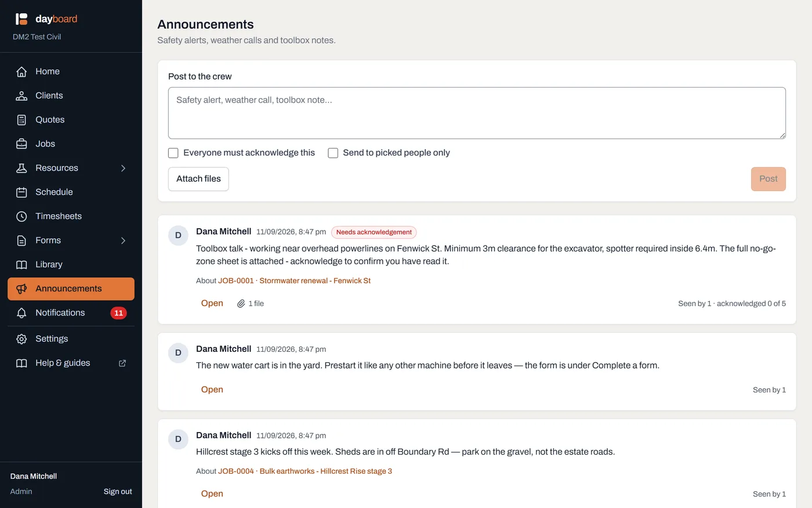Click the Resources flask icon
Image resolution: width=812 pixels, height=508 pixels.
point(21,168)
